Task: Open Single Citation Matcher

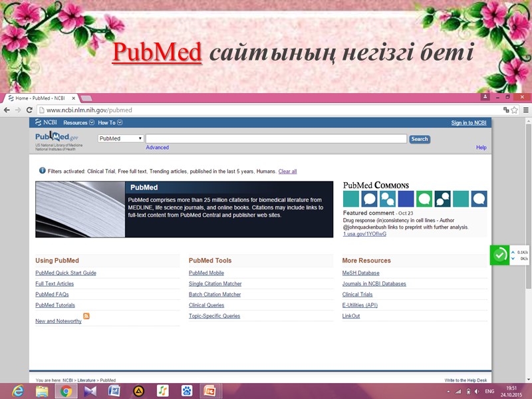Action: click(x=215, y=284)
